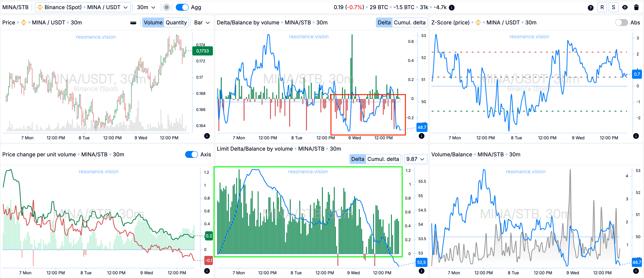Select the Volume tab in Price panel
Viewport: 644px width, 278px height.
click(x=153, y=22)
